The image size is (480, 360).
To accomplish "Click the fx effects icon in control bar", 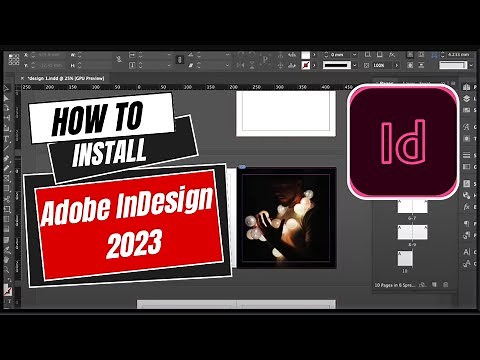I will pyautogui.click(x=392, y=54).
